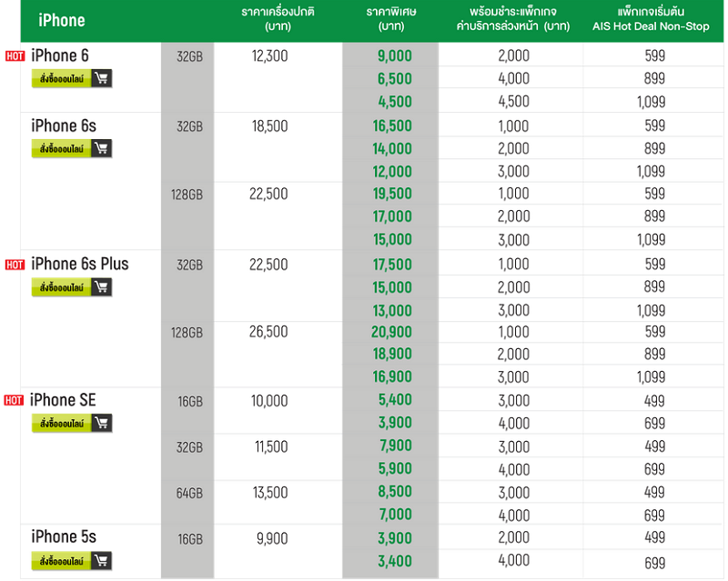The width and height of the screenshot is (728, 581).
Task: Select the 26,500 regular price cell
Action: tap(269, 332)
